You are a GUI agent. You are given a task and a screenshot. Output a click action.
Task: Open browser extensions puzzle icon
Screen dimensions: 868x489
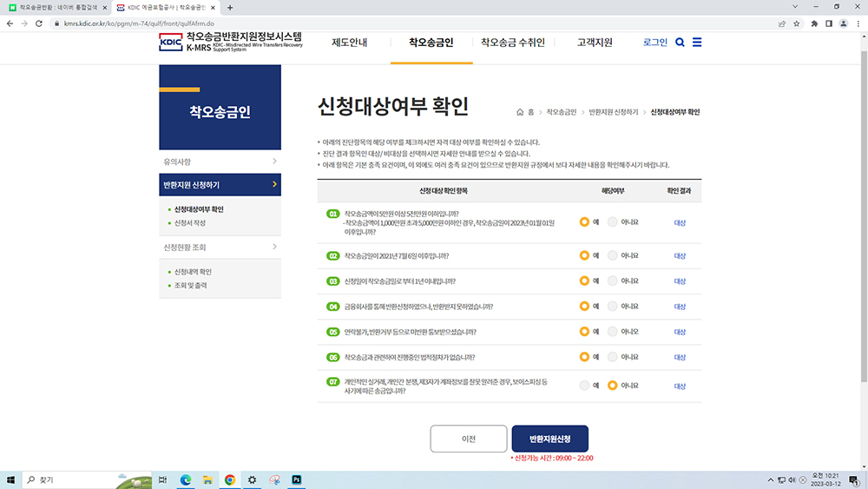[x=814, y=23]
